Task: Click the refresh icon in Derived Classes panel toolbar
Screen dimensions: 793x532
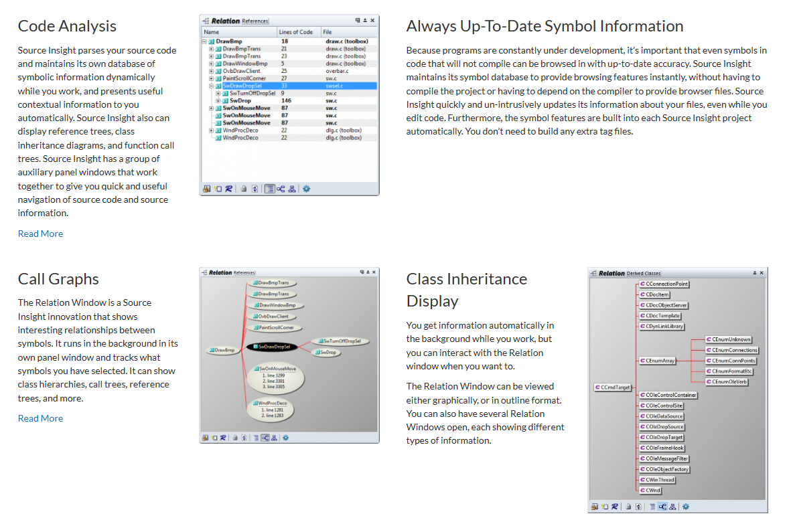Action: pyautogui.click(x=639, y=507)
